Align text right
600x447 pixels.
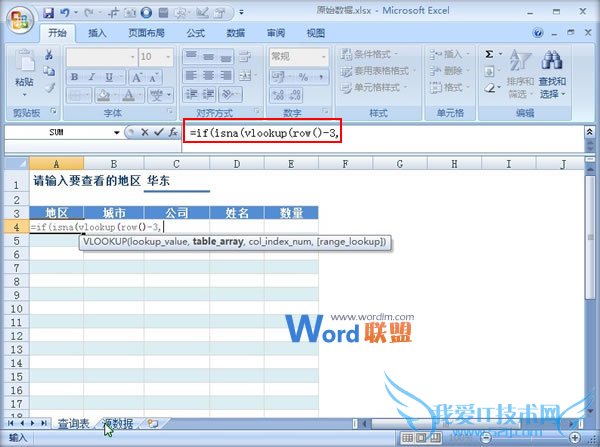pyautogui.click(x=225, y=75)
